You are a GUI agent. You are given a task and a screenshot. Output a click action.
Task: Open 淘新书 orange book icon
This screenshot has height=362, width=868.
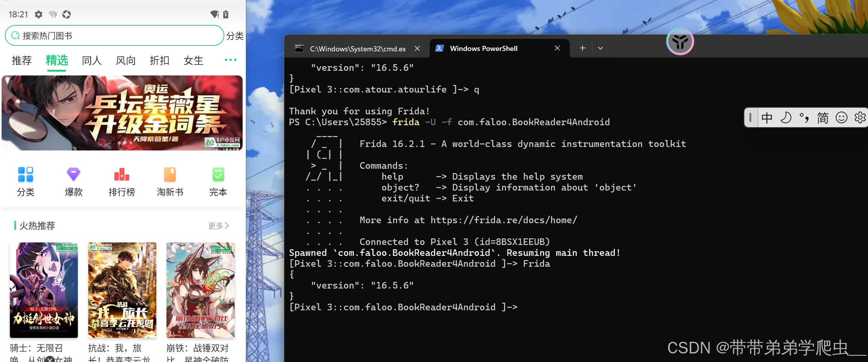click(170, 175)
